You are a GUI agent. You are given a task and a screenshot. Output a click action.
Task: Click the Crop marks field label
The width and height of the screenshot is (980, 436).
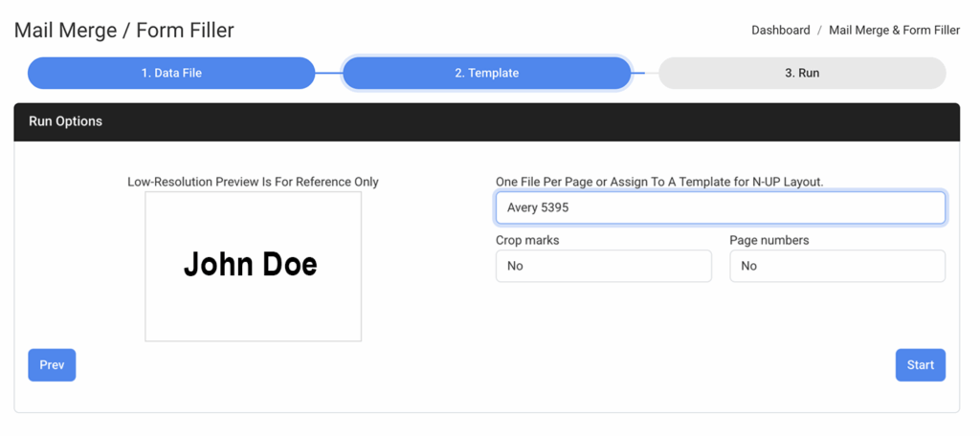coord(527,240)
